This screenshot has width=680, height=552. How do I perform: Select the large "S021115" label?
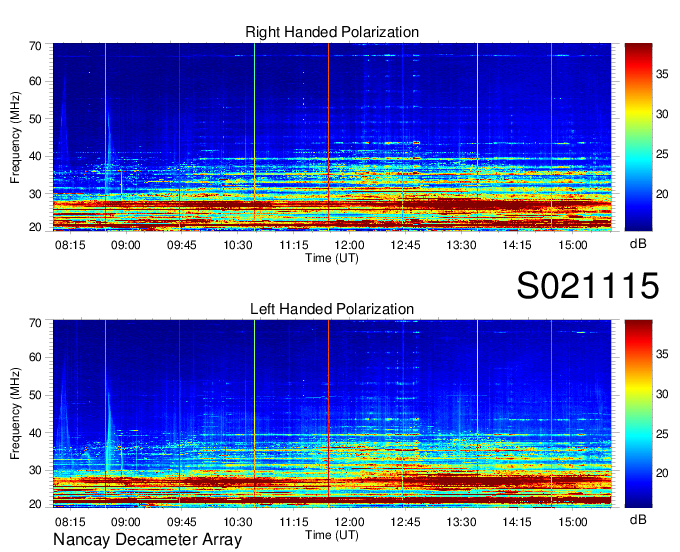588,286
